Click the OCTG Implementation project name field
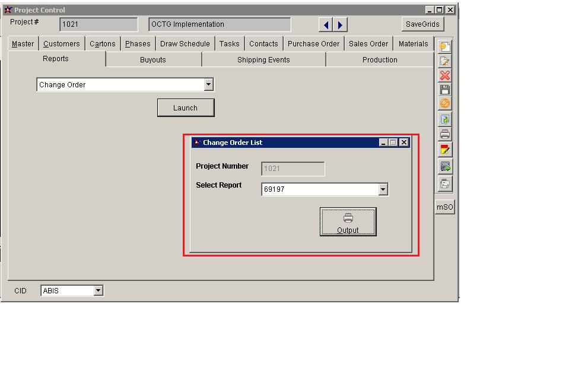This screenshot has width=588, height=383. 220,24
